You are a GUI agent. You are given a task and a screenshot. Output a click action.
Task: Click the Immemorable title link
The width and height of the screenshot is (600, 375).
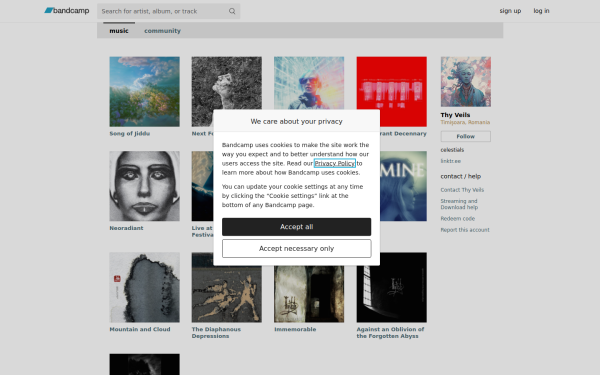295,329
